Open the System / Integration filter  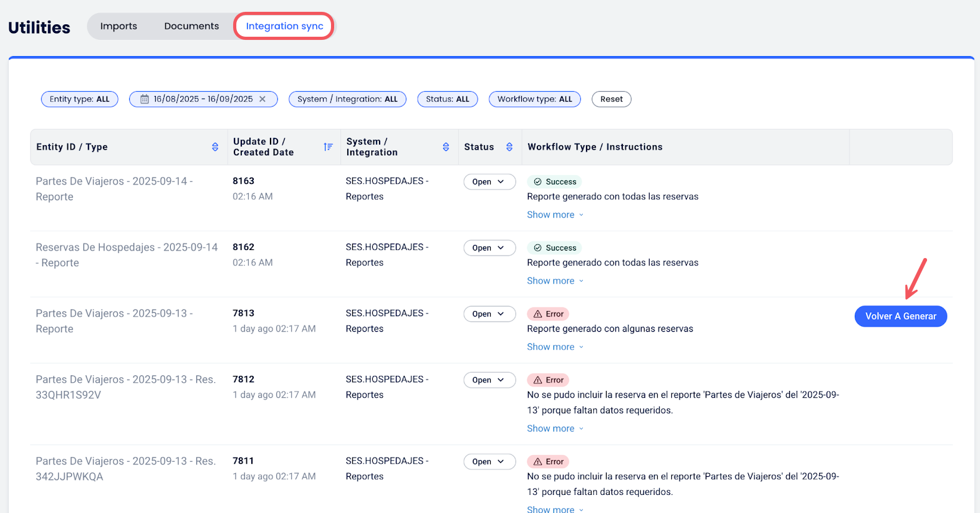347,99
